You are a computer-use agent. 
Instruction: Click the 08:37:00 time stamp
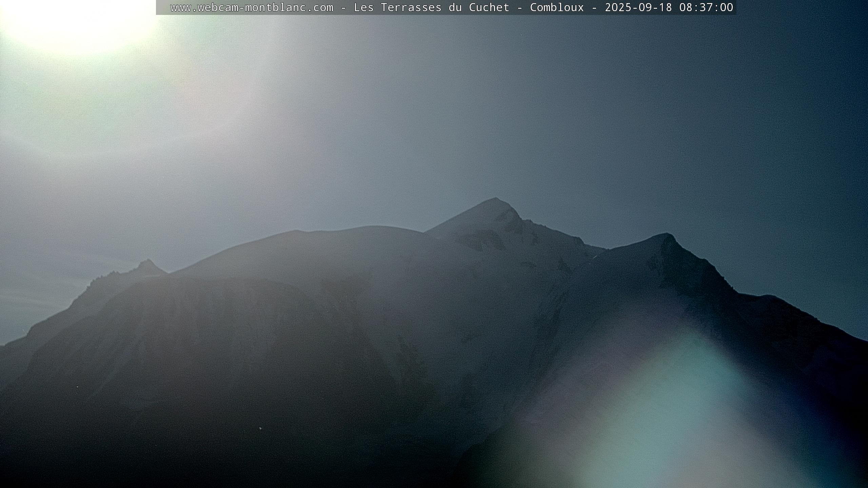click(x=706, y=7)
